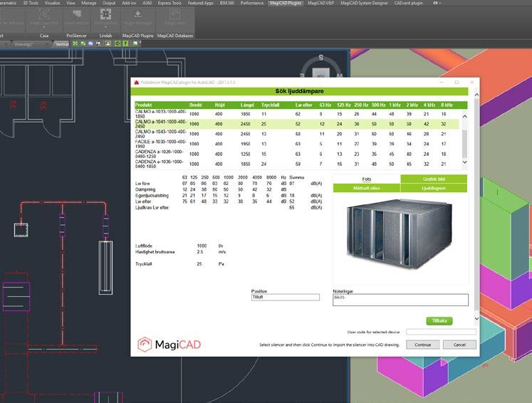Expand the Lindab button dropdown arrow
Screen dimensions: 532x403
[x=105, y=27]
